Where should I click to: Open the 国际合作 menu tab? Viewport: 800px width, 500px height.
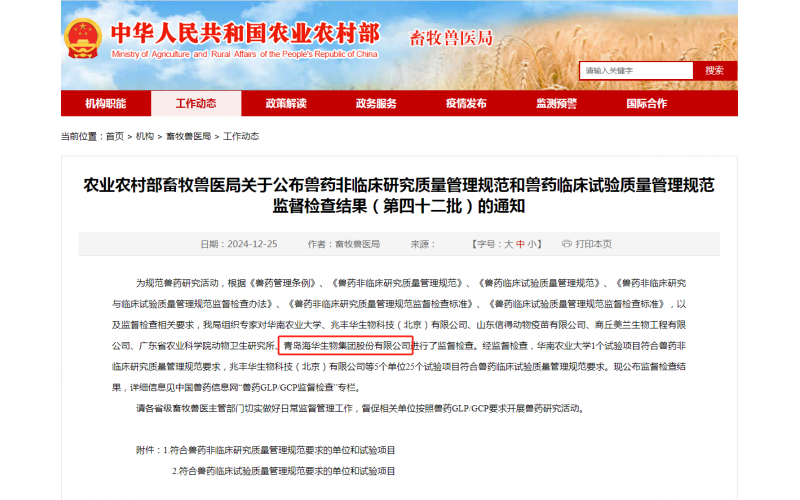point(647,104)
